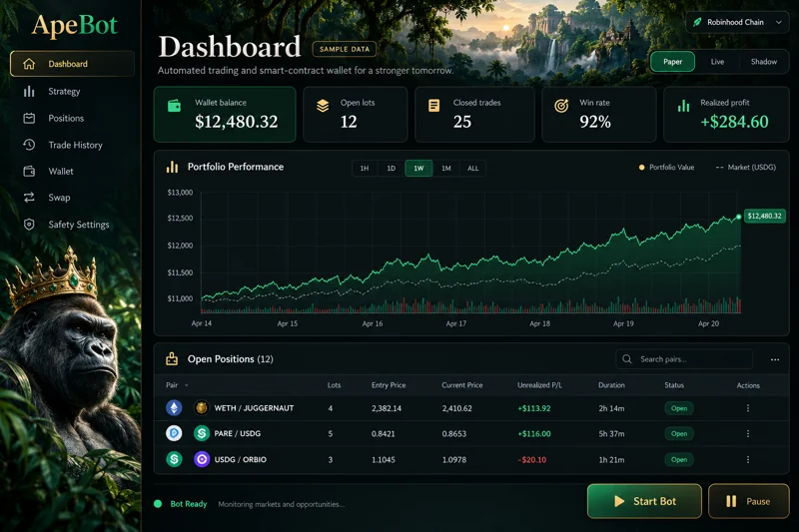Click the purple ORBIO token icon

202,459
